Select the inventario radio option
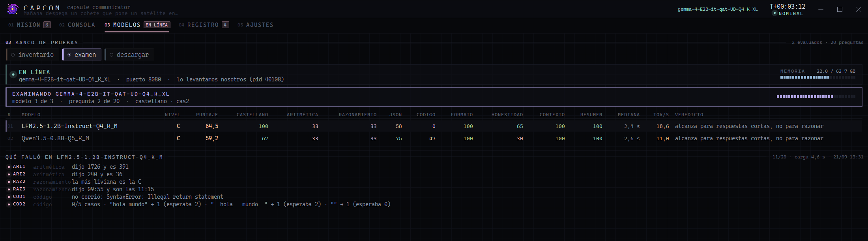Image resolution: width=868 pixels, height=241 pixels. click(x=32, y=55)
